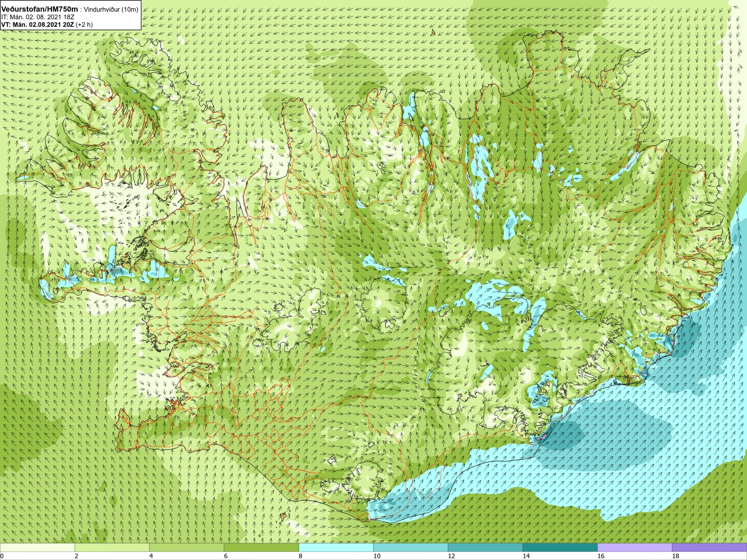Select the 10–12 cyan legend swatch
747x560 pixels.
coord(411,548)
